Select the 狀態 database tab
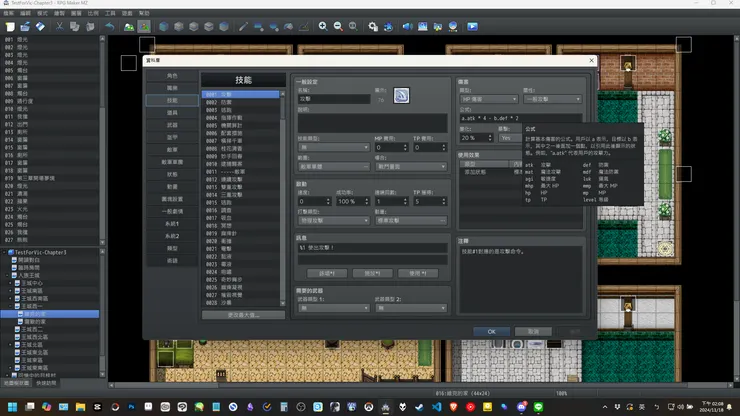This screenshot has width=740, height=416. (x=172, y=174)
